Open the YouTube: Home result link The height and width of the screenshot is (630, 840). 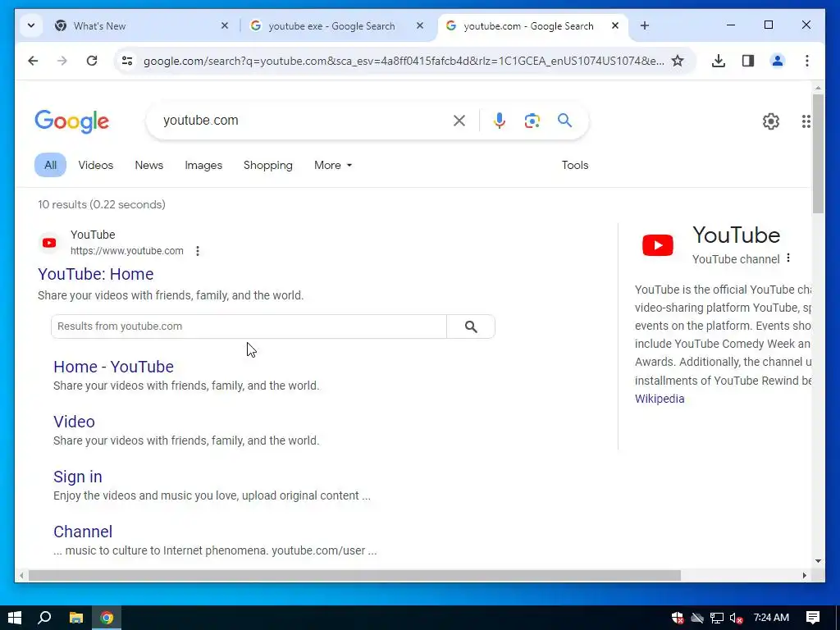96,274
